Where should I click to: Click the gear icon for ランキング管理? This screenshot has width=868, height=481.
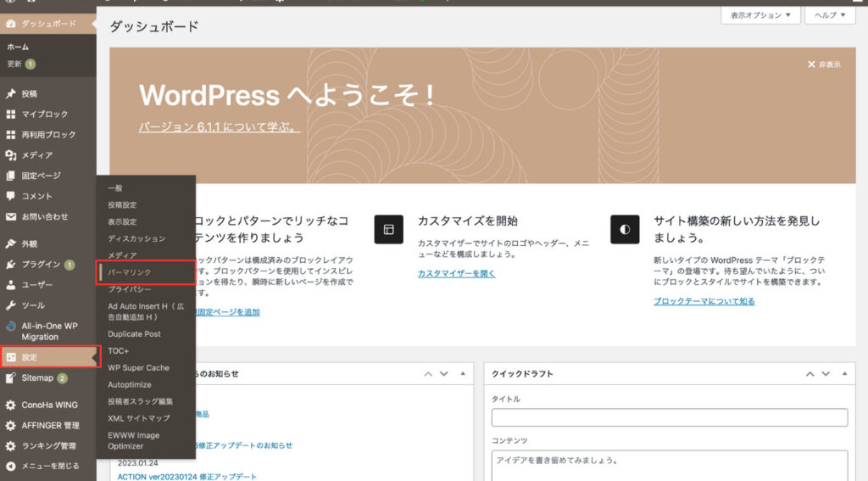pyautogui.click(x=10, y=446)
